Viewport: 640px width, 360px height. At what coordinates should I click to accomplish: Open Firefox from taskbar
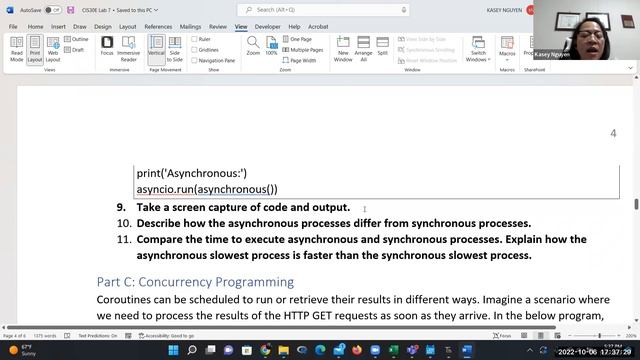pos(357,350)
